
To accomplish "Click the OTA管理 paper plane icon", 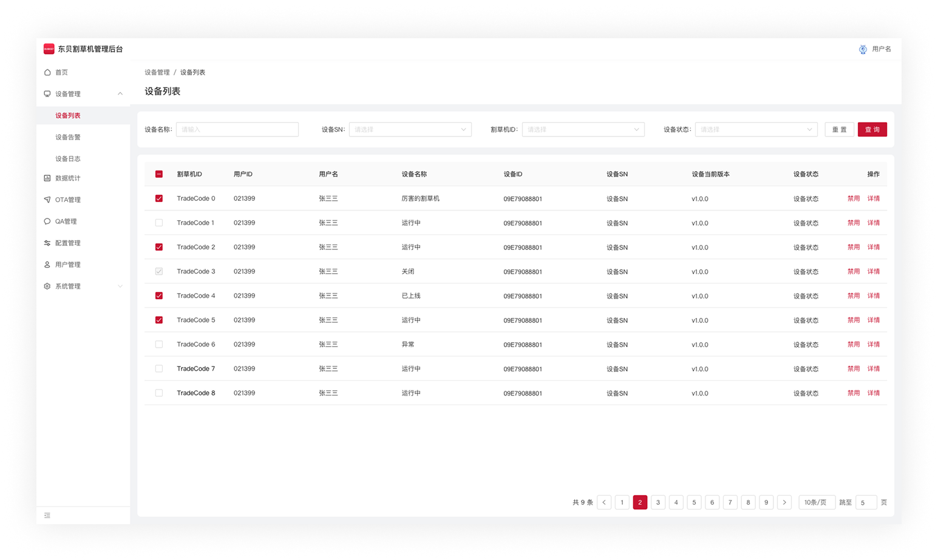I will coord(47,200).
